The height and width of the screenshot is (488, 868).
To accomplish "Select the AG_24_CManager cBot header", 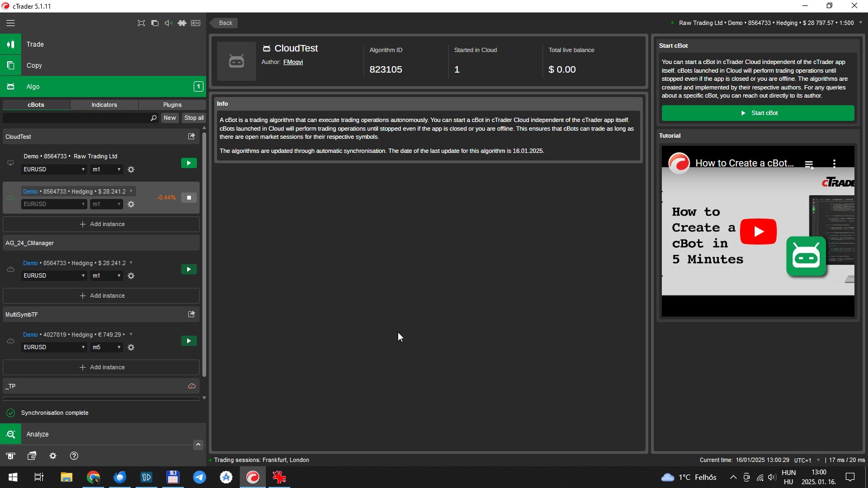I will pyautogui.click(x=101, y=243).
